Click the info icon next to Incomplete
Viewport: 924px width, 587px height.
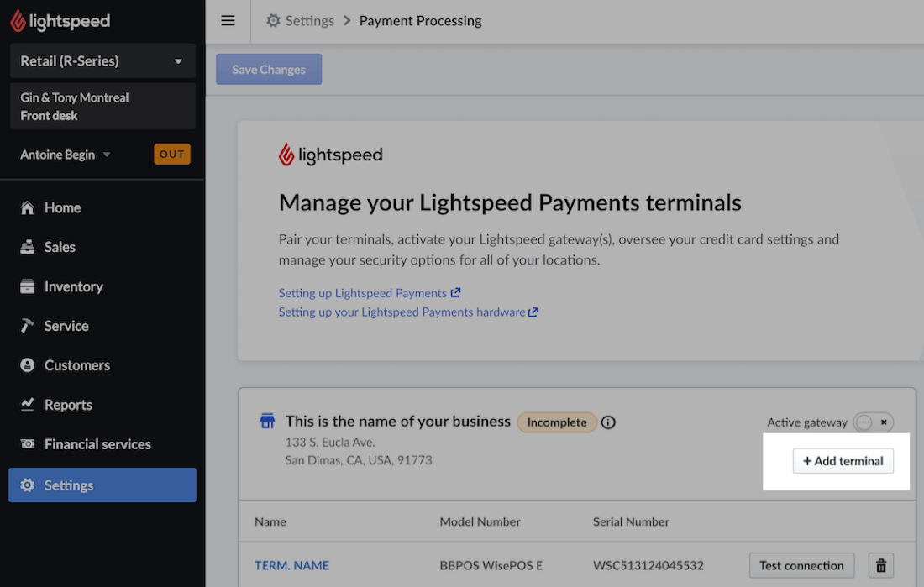[x=608, y=422]
